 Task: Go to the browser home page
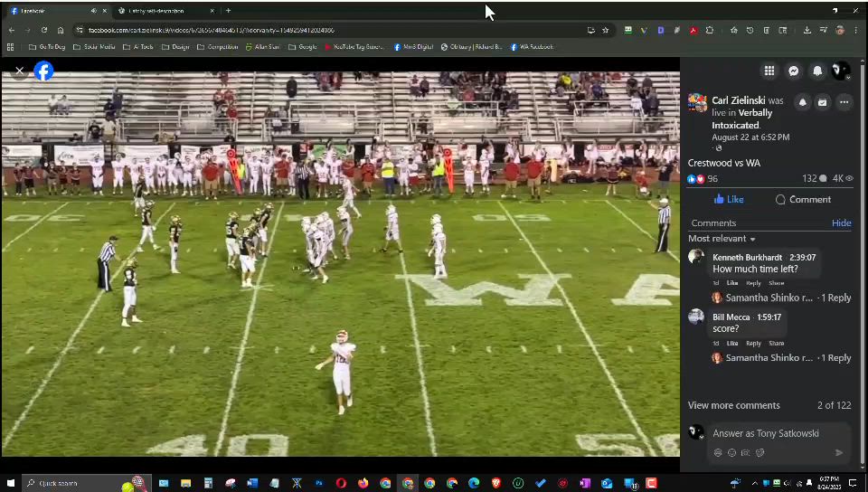(61, 30)
